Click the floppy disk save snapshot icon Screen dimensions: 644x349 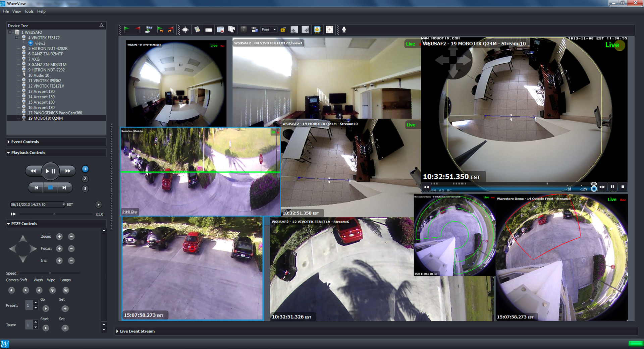(x=244, y=30)
